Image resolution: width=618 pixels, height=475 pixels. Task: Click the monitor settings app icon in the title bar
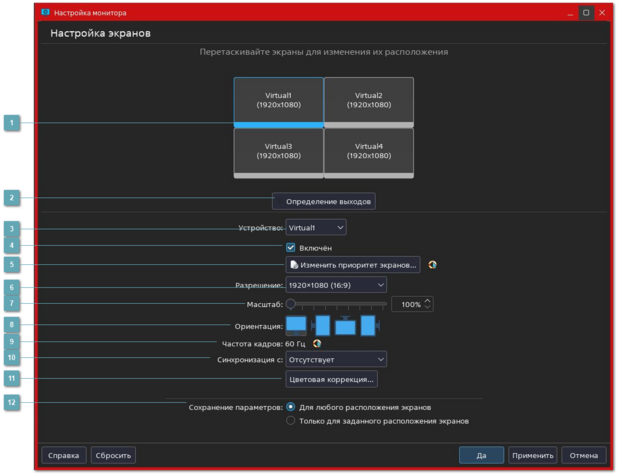(44, 12)
